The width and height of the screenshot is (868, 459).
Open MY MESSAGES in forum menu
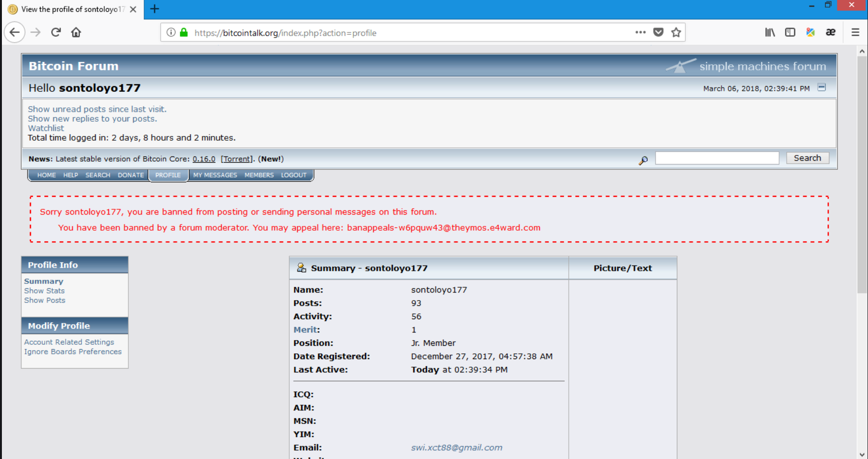point(215,175)
